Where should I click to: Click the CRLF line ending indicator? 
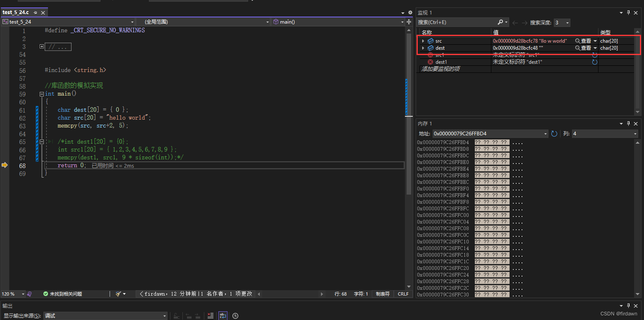pyautogui.click(x=403, y=294)
